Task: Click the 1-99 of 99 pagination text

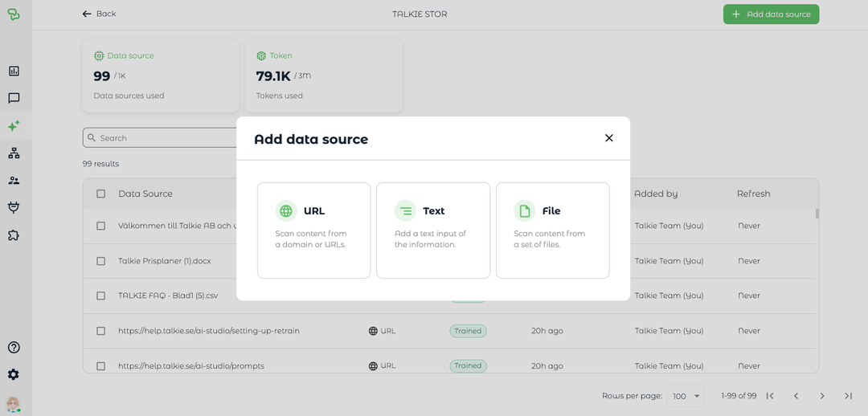Action: click(739, 396)
